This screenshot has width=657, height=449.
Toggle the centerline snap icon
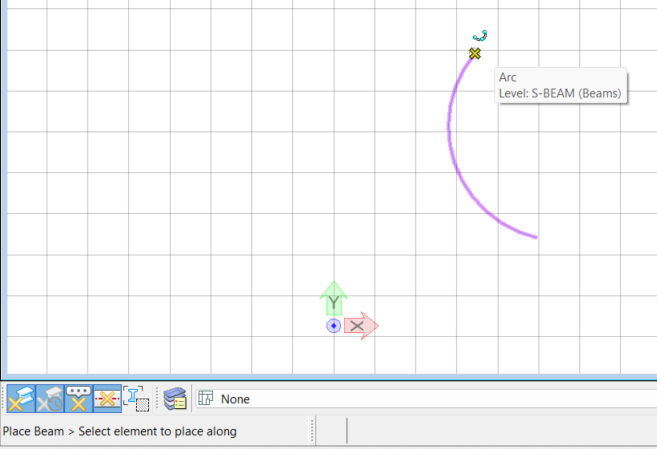107,399
